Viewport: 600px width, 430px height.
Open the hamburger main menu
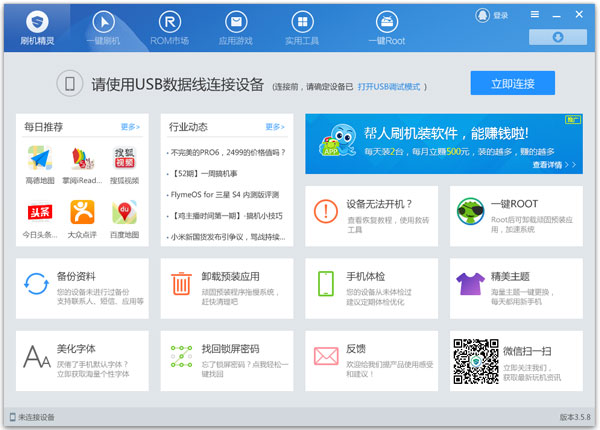pyautogui.click(x=535, y=15)
